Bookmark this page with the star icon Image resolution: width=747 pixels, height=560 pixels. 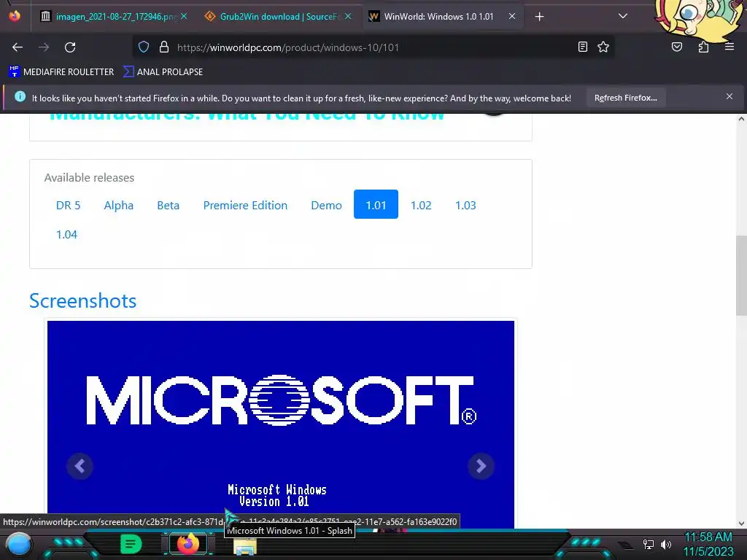coord(603,47)
